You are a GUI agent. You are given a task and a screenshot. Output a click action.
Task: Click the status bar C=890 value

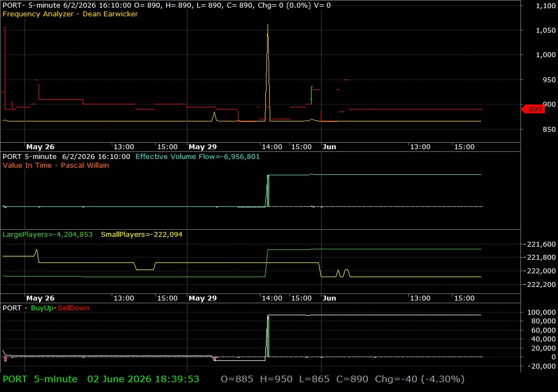tap(353, 379)
